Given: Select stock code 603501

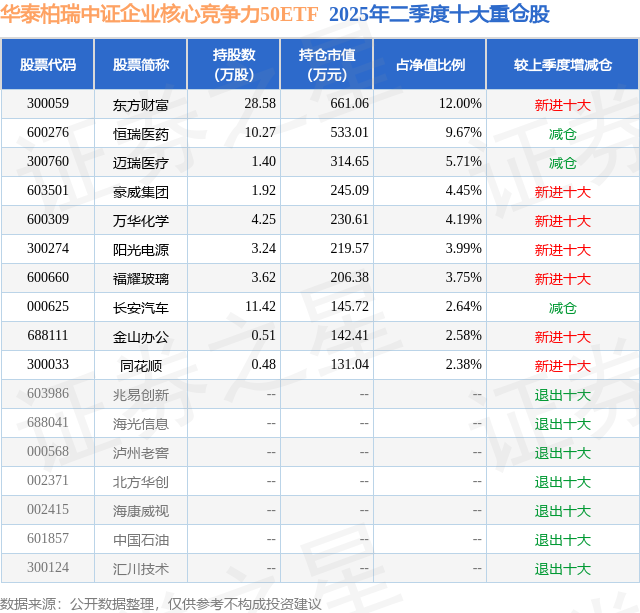Looking at the screenshot, I should [48, 191].
